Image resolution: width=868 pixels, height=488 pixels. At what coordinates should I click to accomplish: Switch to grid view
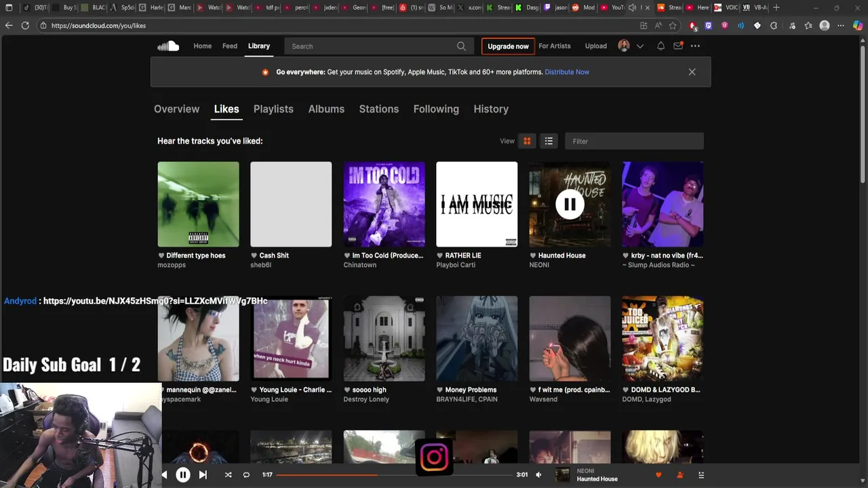(527, 141)
